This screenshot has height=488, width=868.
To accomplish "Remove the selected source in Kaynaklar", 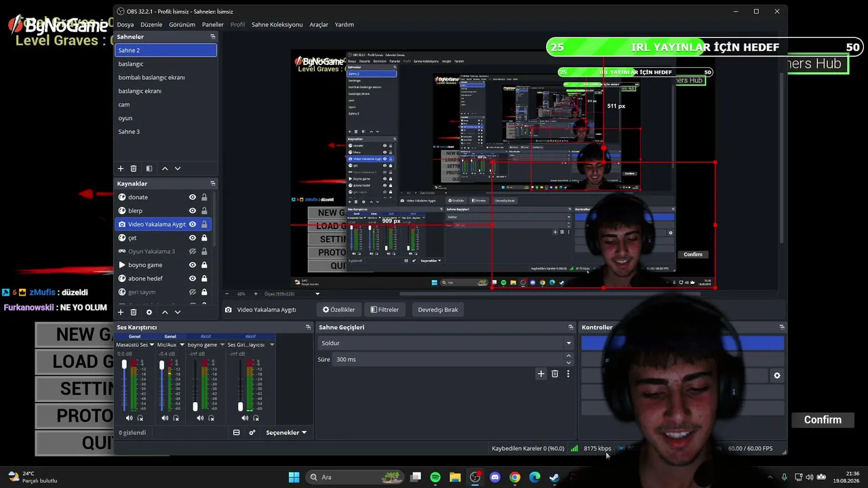I will [134, 312].
